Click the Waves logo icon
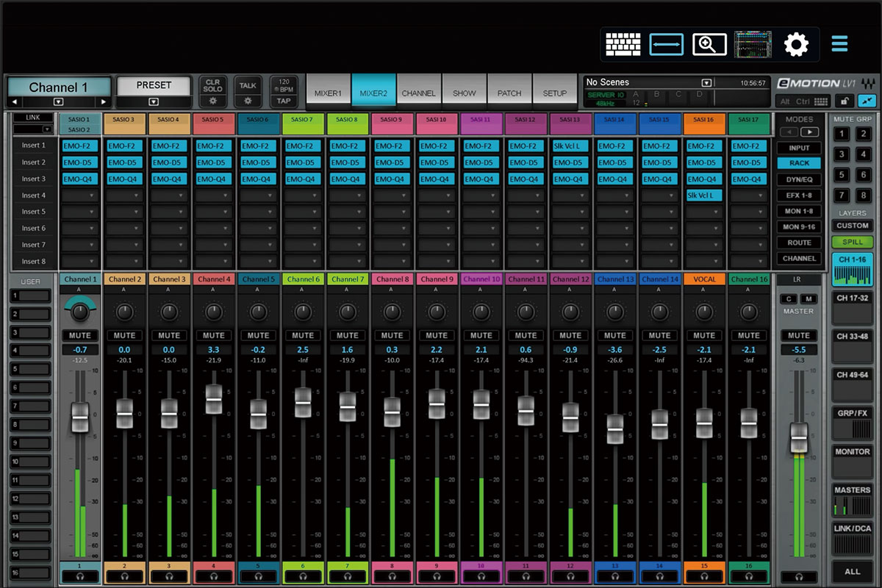The width and height of the screenshot is (882, 588). coord(870,82)
